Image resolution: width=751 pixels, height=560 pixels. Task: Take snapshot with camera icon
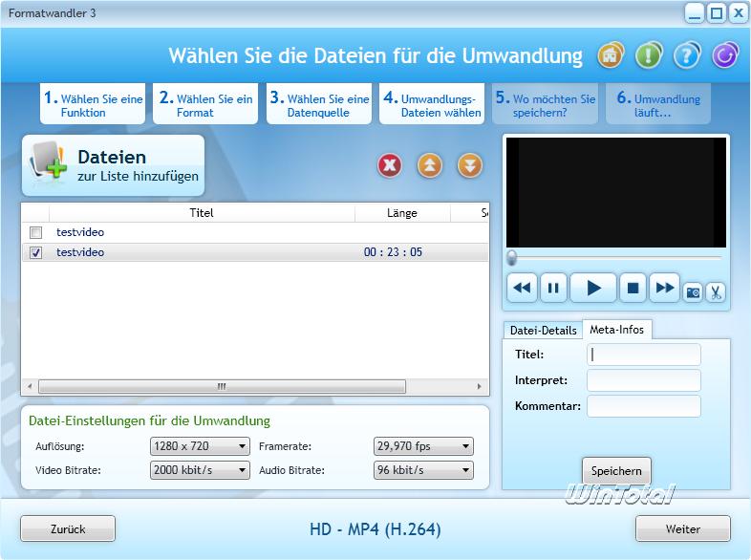click(x=693, y=291)
